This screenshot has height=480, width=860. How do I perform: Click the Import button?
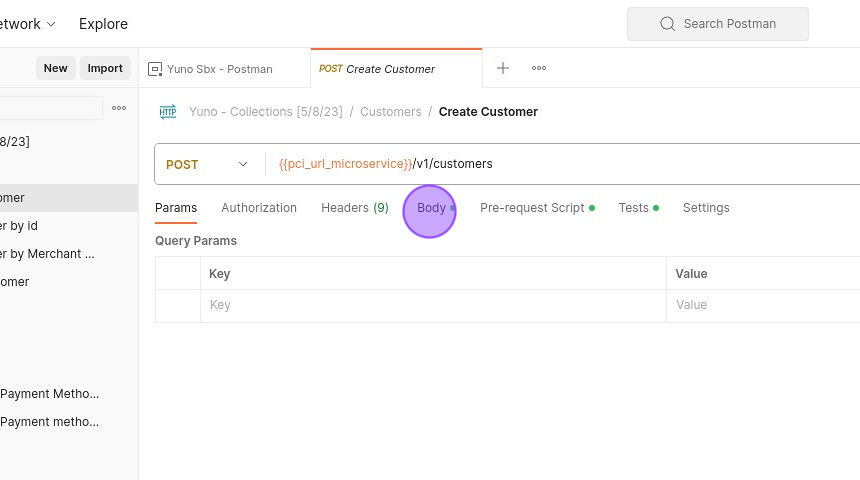click(x=105, y=68)
